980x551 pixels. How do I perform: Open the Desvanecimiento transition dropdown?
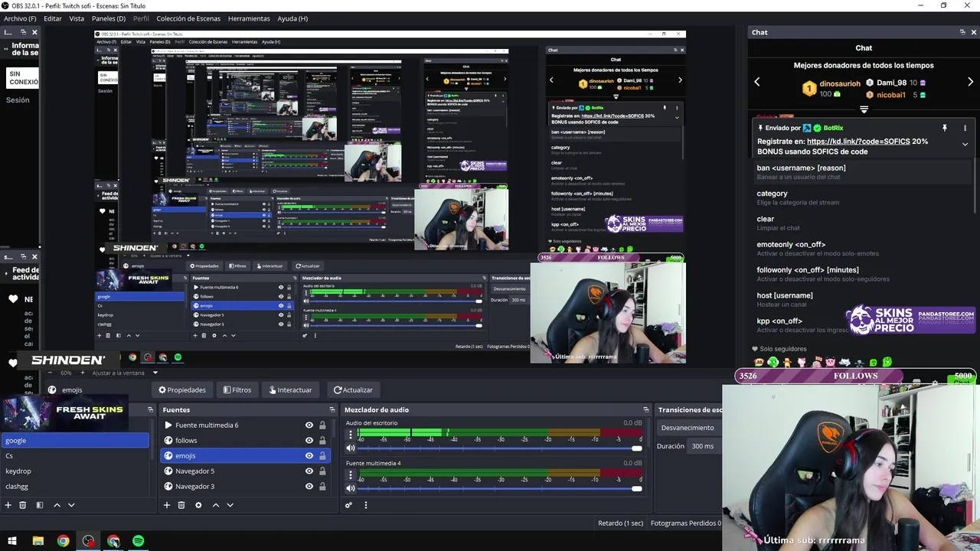click(x=689, y=428)
